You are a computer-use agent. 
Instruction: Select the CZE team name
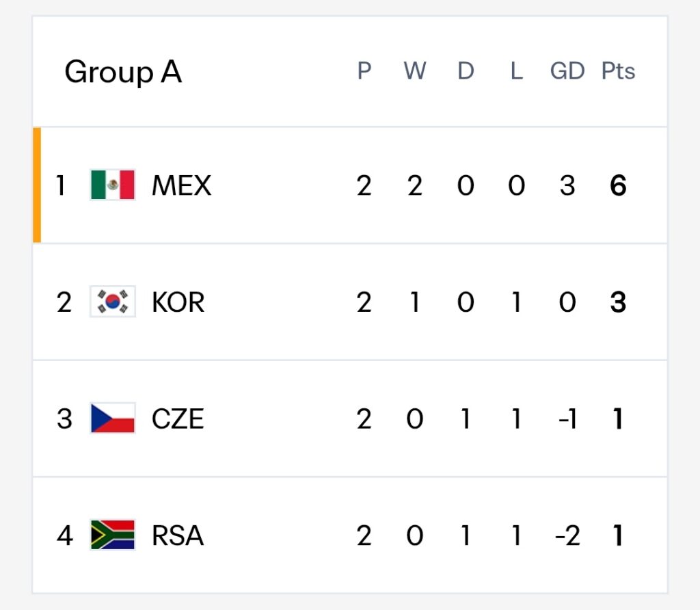coord(178,419)
